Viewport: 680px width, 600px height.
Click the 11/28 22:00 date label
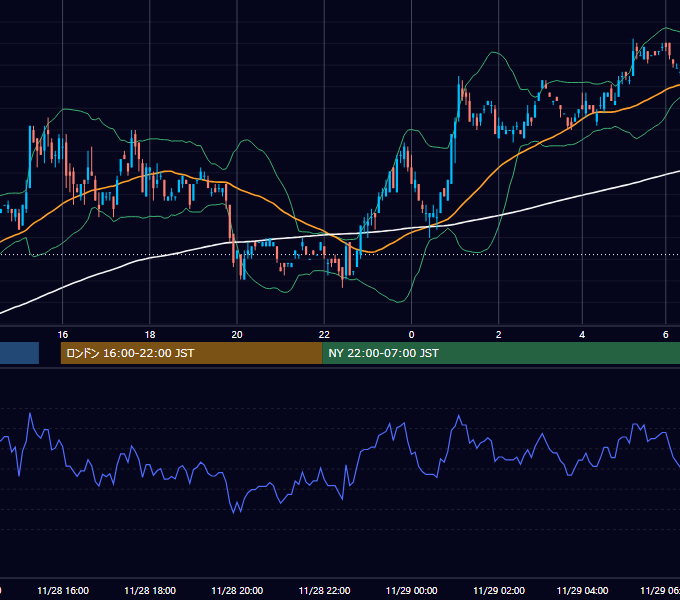pyautogui.click(x=324, y=590)
